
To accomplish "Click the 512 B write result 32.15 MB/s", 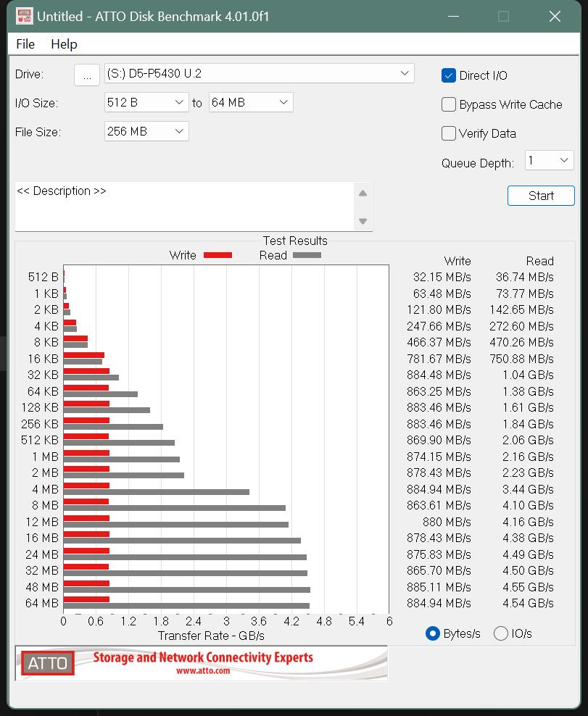I will pyautogui.click(x=442, y=277).
